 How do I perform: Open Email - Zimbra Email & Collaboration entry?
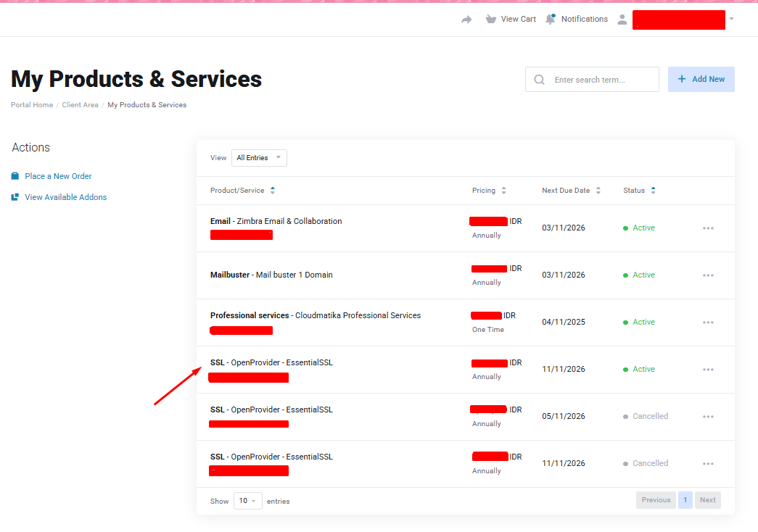pyautogui.click(x=276, y=221)
